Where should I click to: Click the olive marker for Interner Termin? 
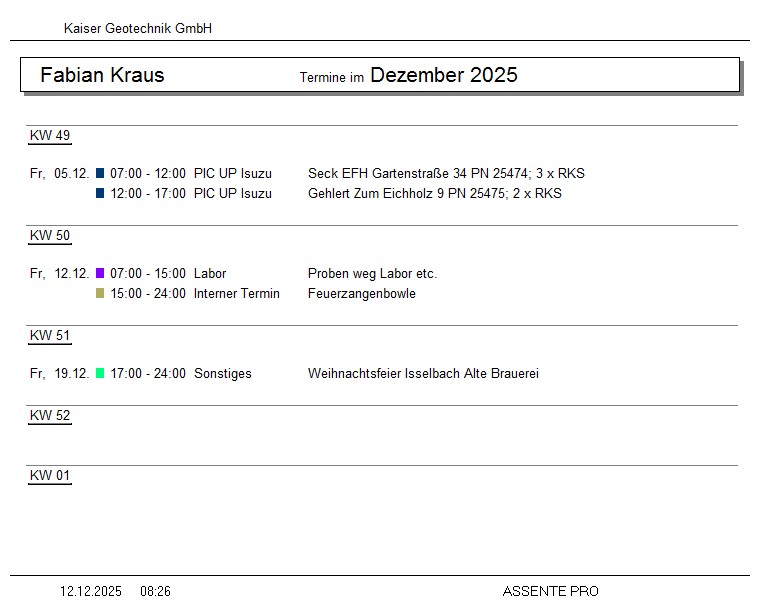click(100, 293)
